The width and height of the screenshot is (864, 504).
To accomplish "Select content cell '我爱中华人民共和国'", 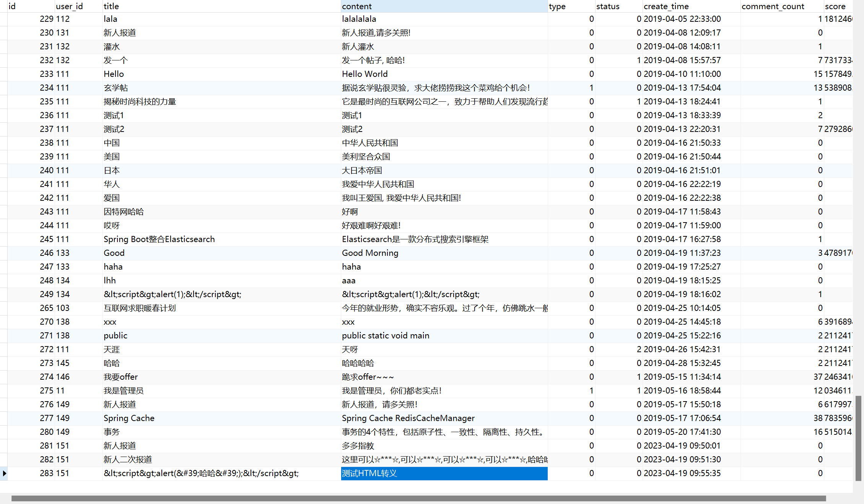I will coord(444,184).
